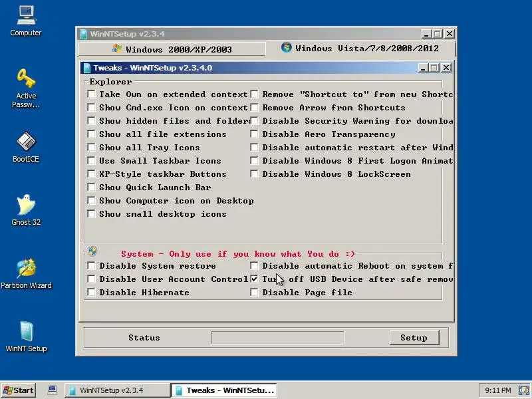532x399 pixels.
Task: Check Disable Windows 8 LockScreen
Action: click(x=254, y=174)
